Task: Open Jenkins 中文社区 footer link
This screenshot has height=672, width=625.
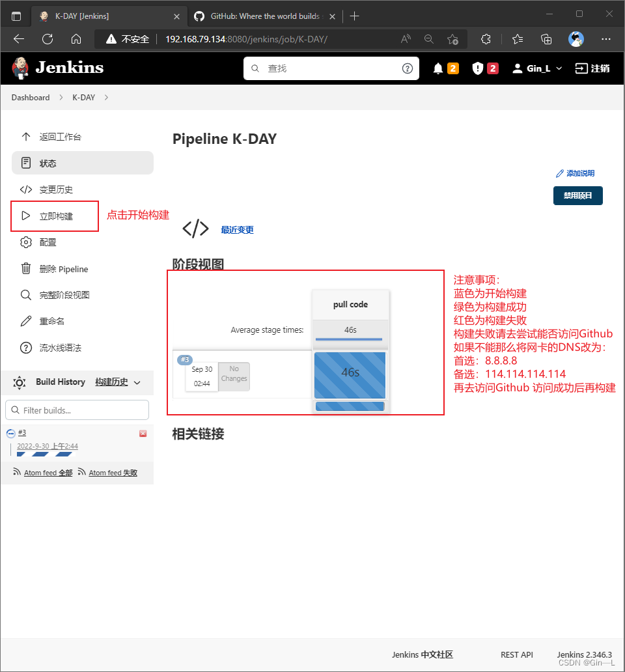Action: point(422,655)
